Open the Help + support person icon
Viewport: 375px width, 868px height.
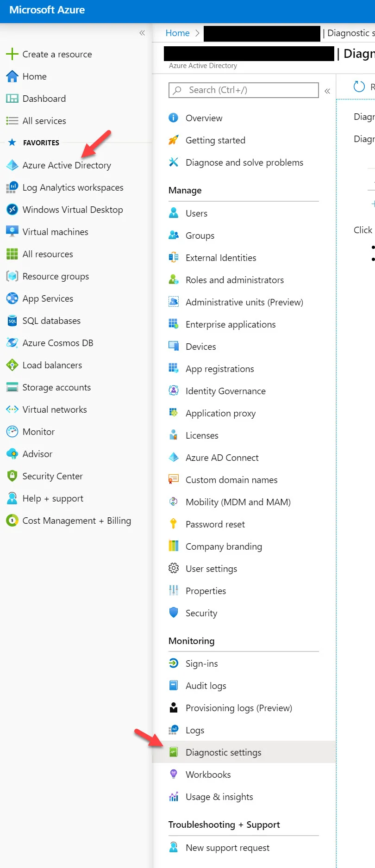(x=12, y=498)
